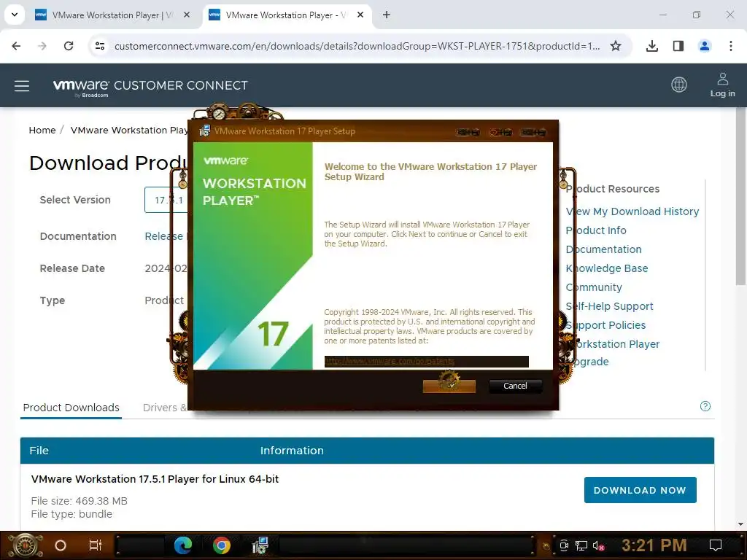
Task: Open Documentation in Product Resources
Action: click(x=603, y=249)
